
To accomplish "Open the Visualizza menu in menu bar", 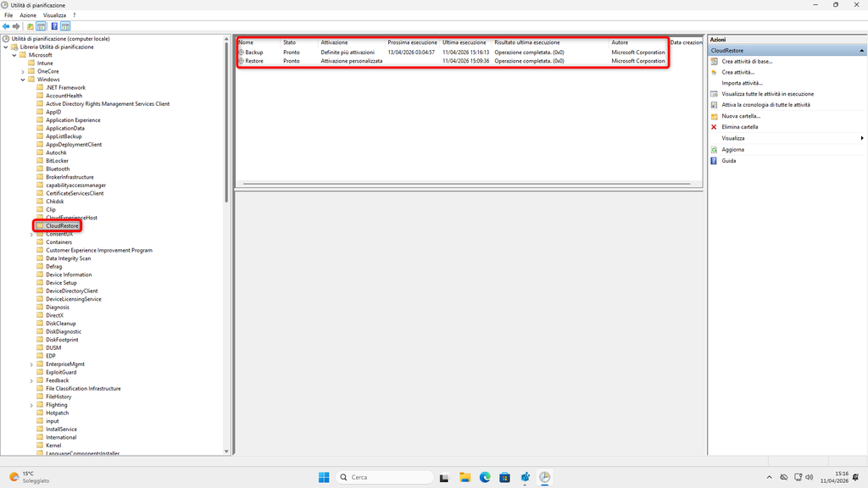I will coord(54,15).
